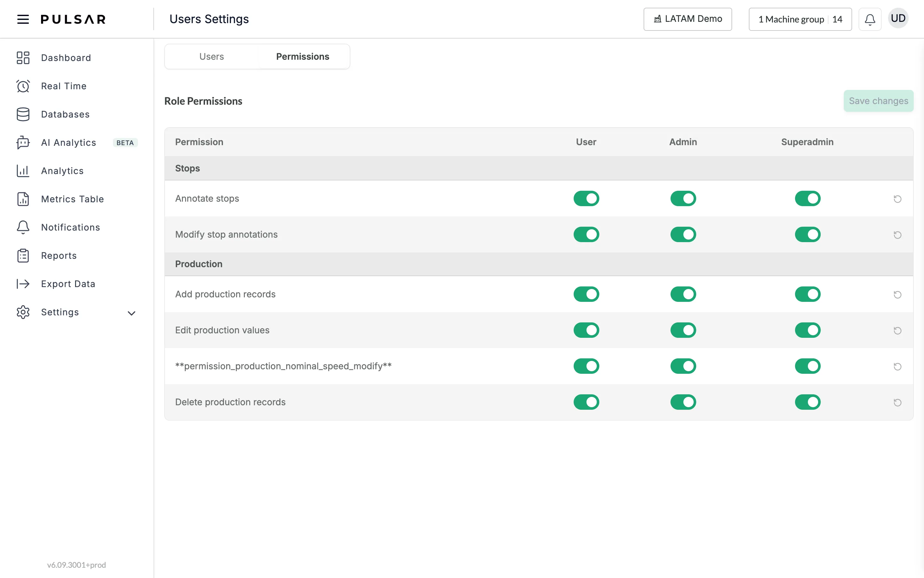Open the hamburger menu icon

(x=23, y=19)
